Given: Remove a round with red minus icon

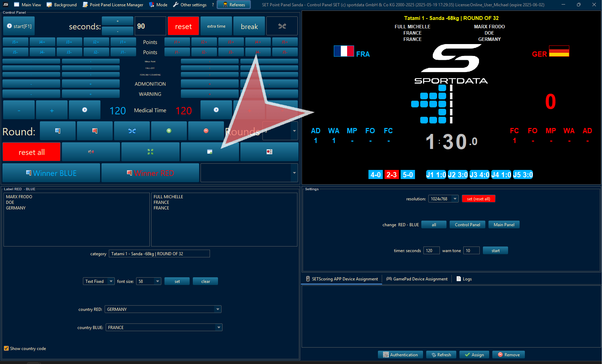Looking at the screenshot, I should pyautogui.click(x=206, y=131).
